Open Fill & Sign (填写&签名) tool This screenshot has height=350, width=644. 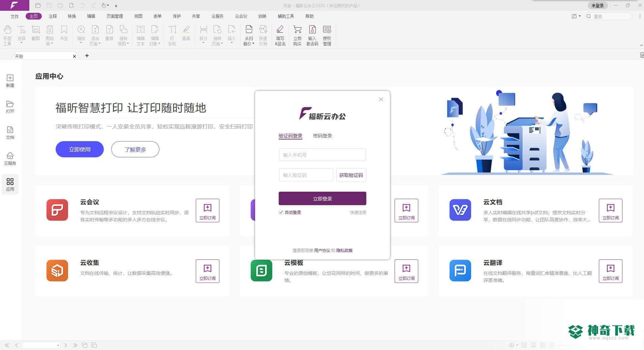280,35
